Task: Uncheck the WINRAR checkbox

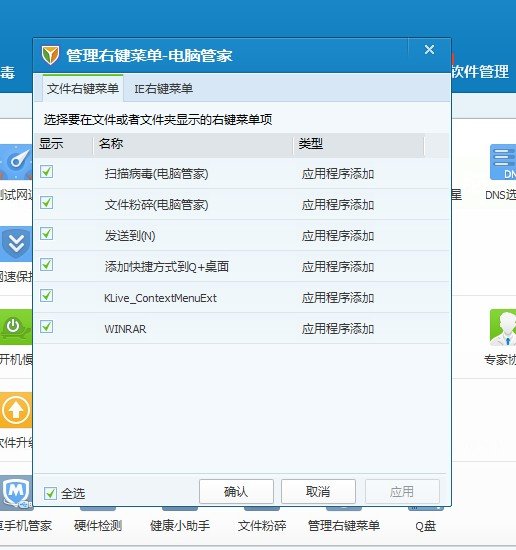Action: (x=46, y=327)
